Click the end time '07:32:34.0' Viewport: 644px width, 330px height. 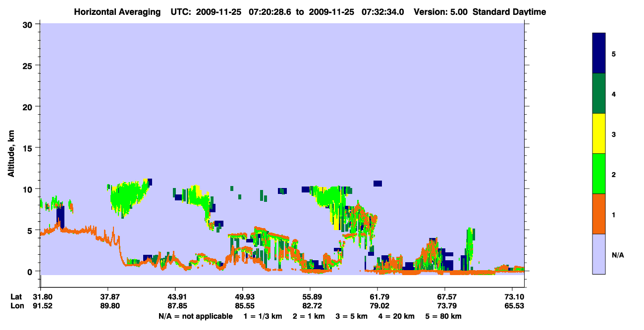[x=383, y=12]
